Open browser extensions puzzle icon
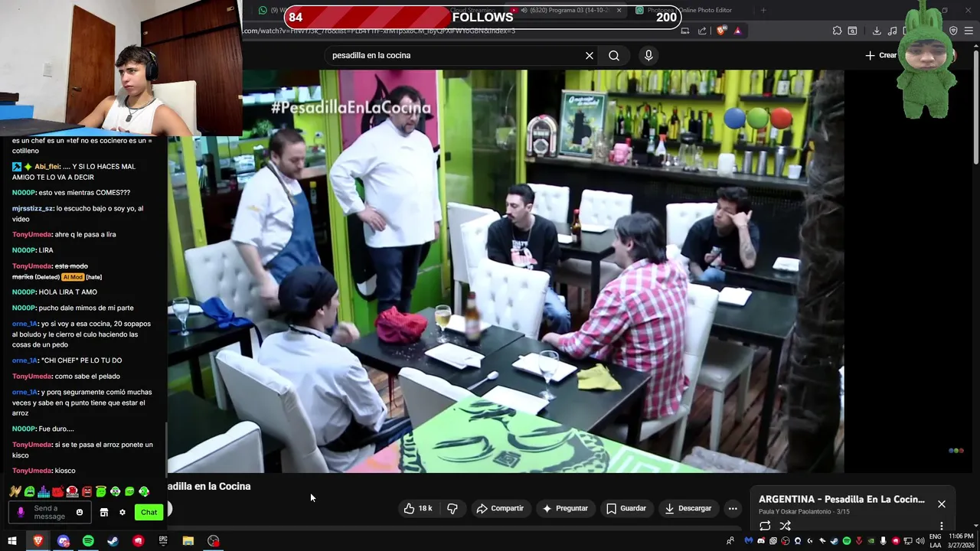Screen dimensions: 980x551 pos(837,31)
